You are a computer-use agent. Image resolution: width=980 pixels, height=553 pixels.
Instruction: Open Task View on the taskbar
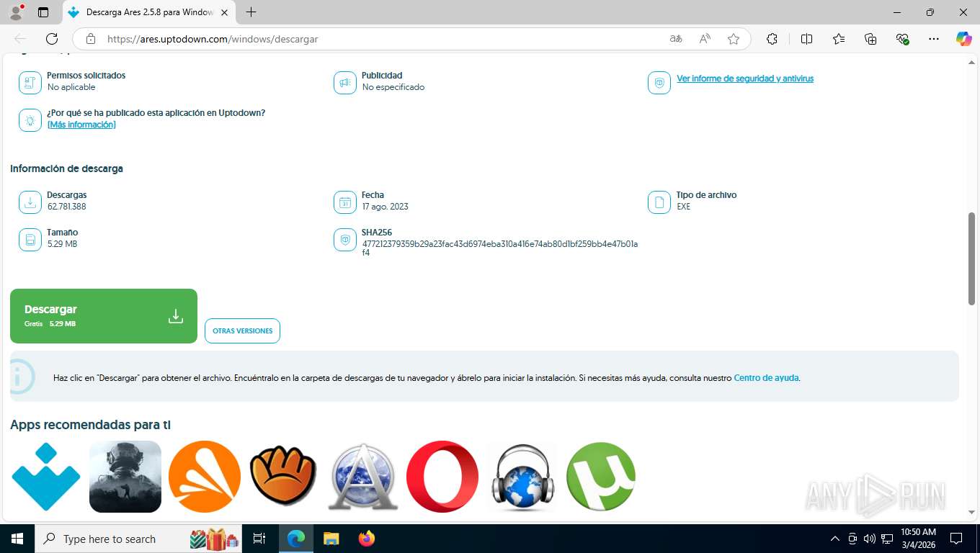click(x=259, y=539)
